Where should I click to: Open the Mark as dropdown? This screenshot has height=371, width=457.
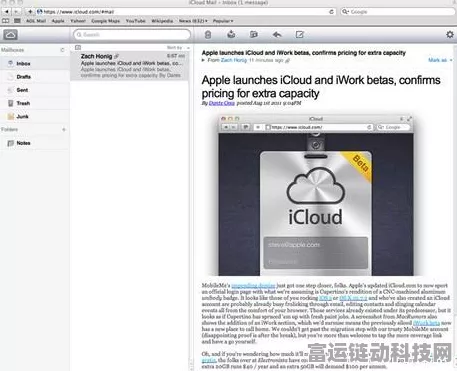tap(440, 60)
